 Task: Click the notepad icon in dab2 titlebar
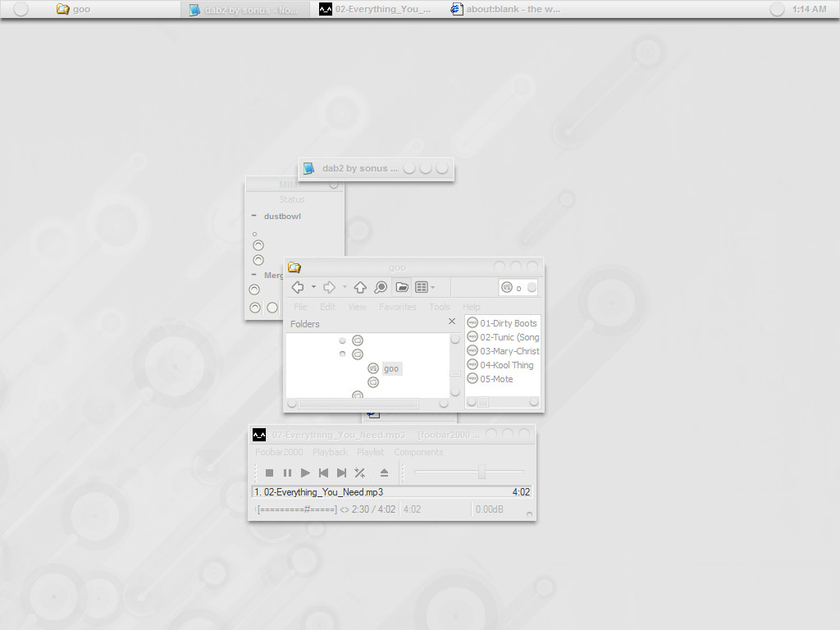point(308,168)
